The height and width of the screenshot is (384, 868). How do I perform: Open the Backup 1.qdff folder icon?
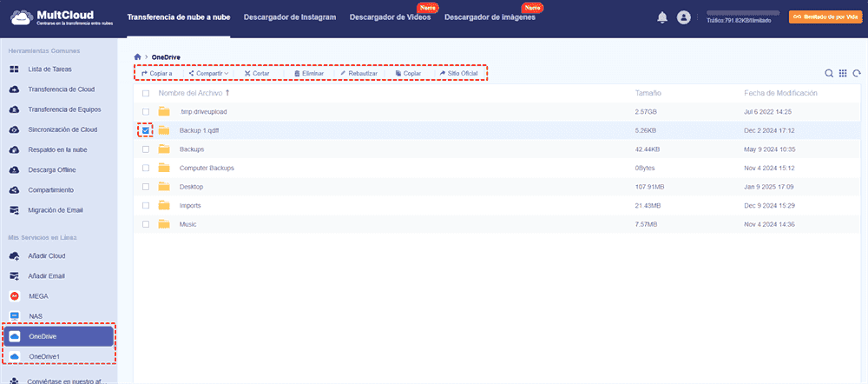click(164, 131)
